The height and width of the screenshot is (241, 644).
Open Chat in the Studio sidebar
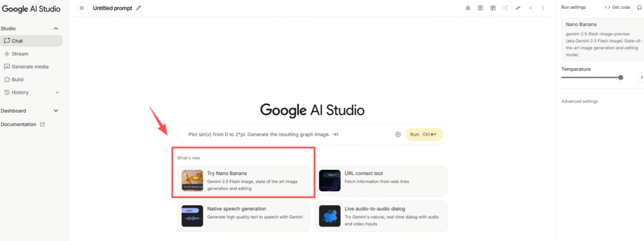coord(31,41)
